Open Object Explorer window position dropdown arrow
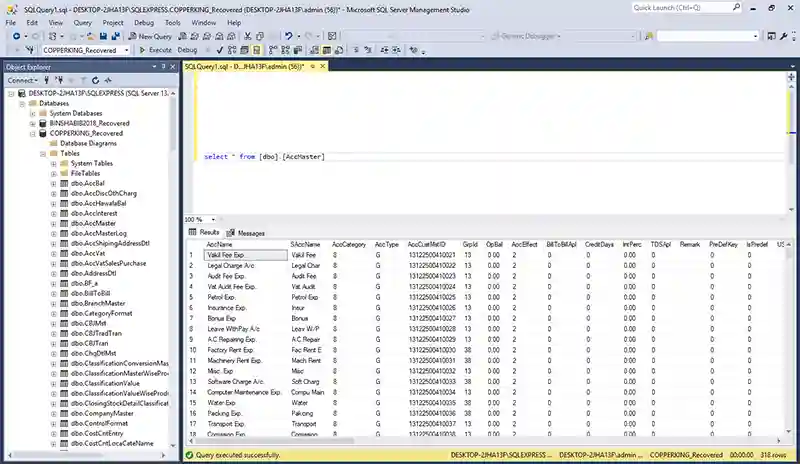The image size is (800, 464). tap(154, 67)
